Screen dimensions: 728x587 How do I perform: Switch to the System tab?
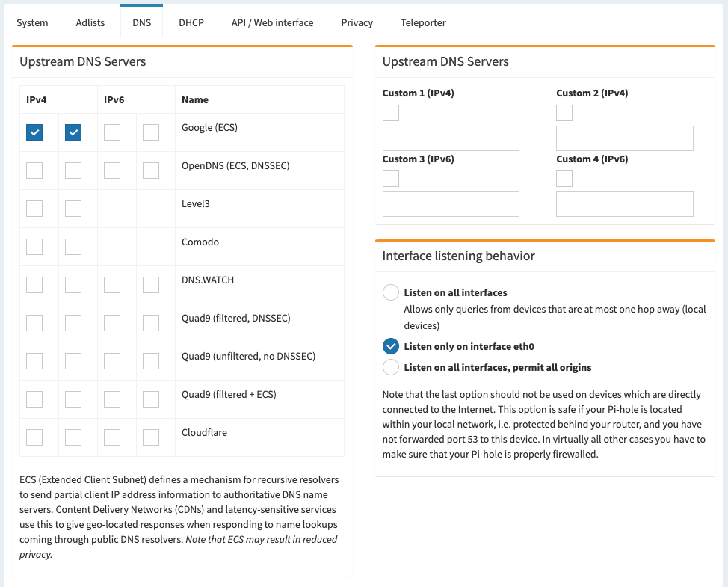(32, 22)
